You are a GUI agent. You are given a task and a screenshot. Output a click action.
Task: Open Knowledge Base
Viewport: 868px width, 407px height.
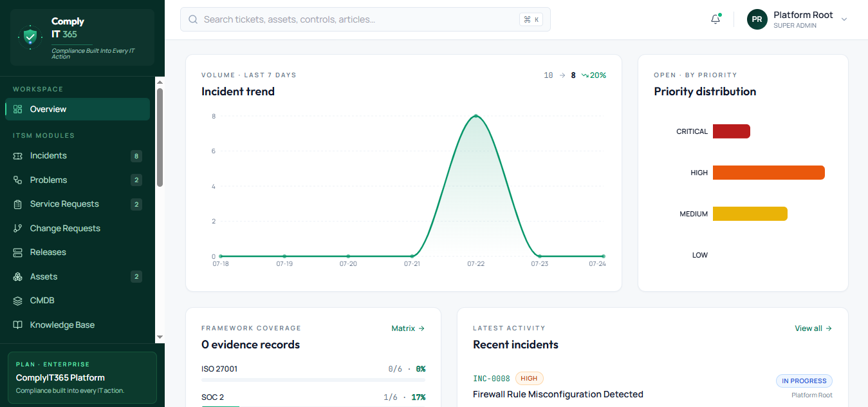(x=77, y=325)
